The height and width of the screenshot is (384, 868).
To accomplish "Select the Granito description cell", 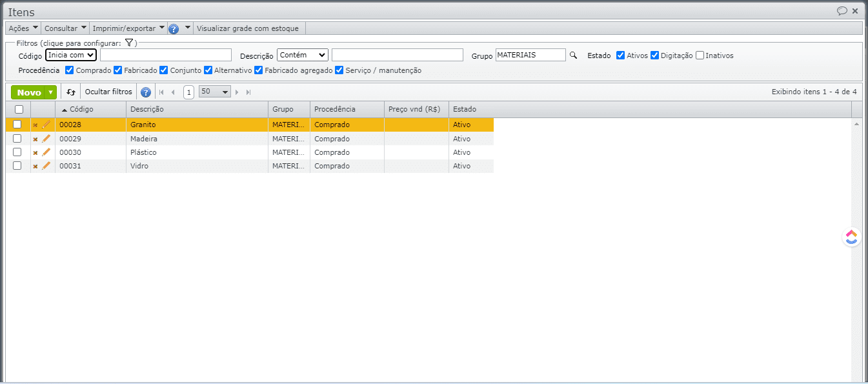I will 197,125.
